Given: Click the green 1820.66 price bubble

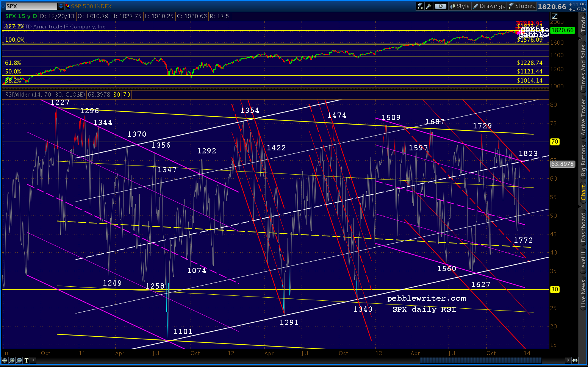Looking at the screenshot, I should (562, 30).
